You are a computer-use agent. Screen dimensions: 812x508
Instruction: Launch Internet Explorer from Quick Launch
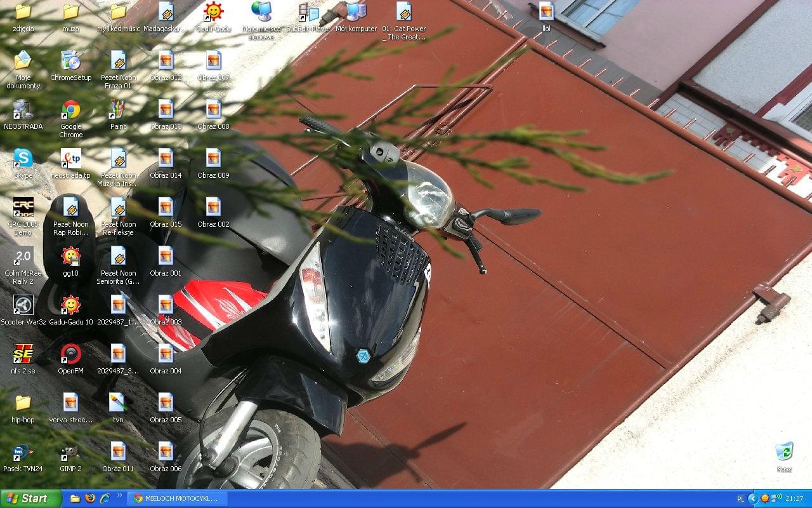click(105, 498)
